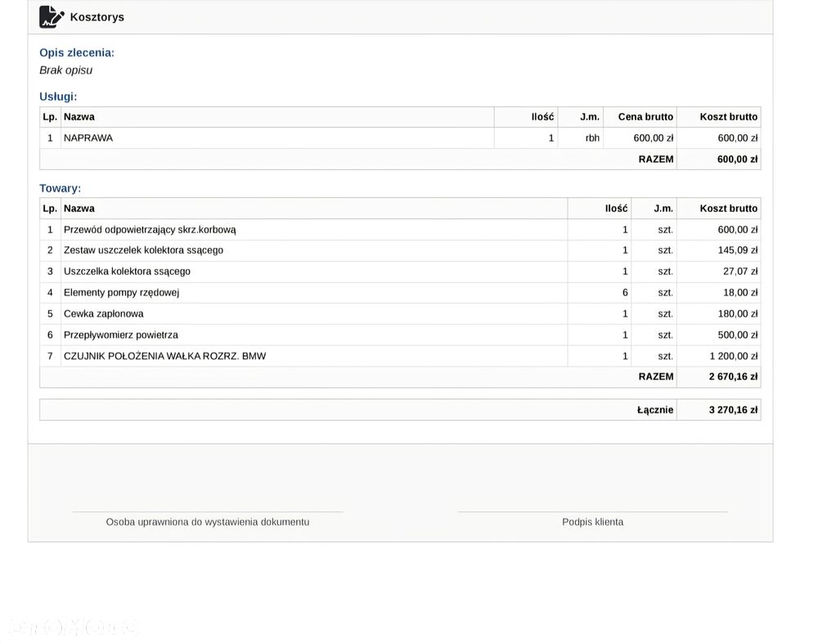Click the Podpis klienta signature line
The height and width of the screenshot is (644, 818).
tap(592, 512)
